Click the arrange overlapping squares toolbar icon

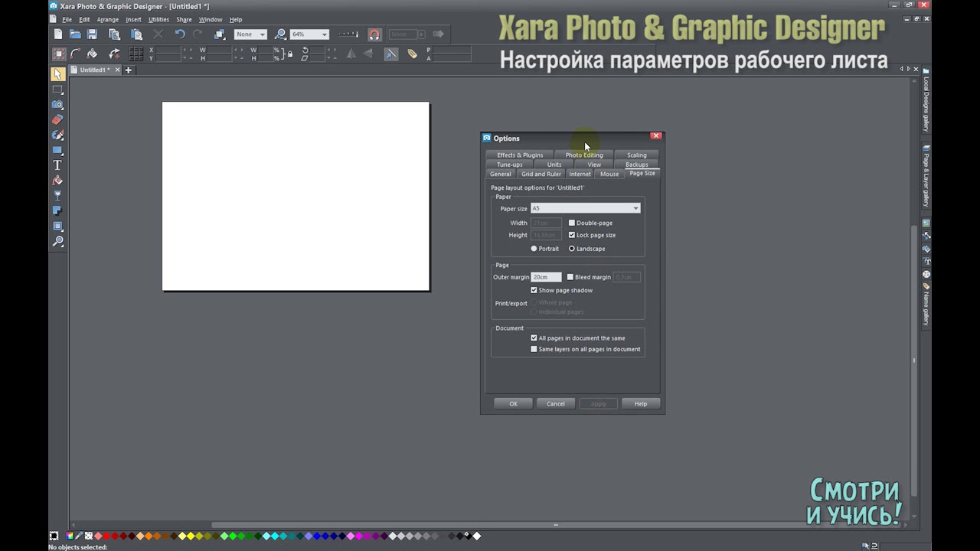click(x=220, y=34)
